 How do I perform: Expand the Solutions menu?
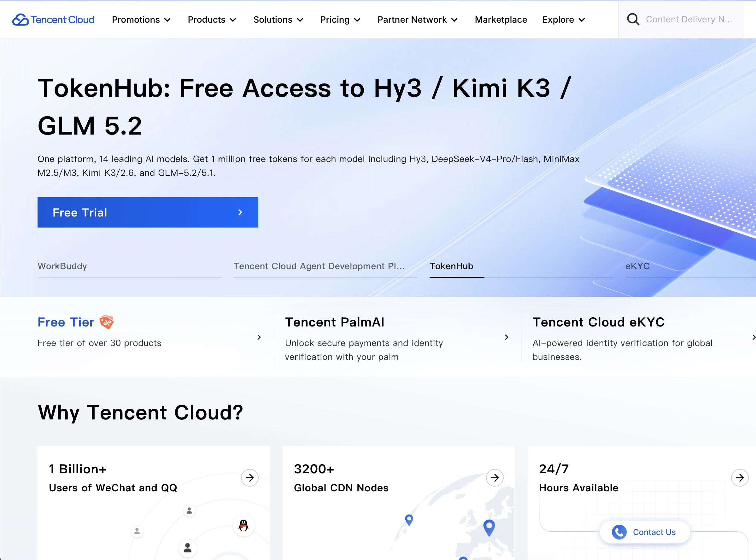[278, 20]
